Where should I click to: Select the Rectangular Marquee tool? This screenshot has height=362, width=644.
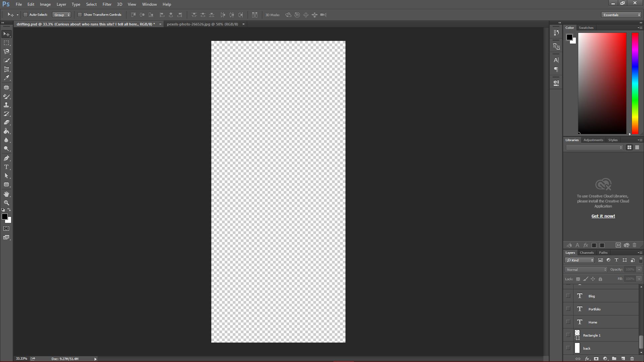6,43
